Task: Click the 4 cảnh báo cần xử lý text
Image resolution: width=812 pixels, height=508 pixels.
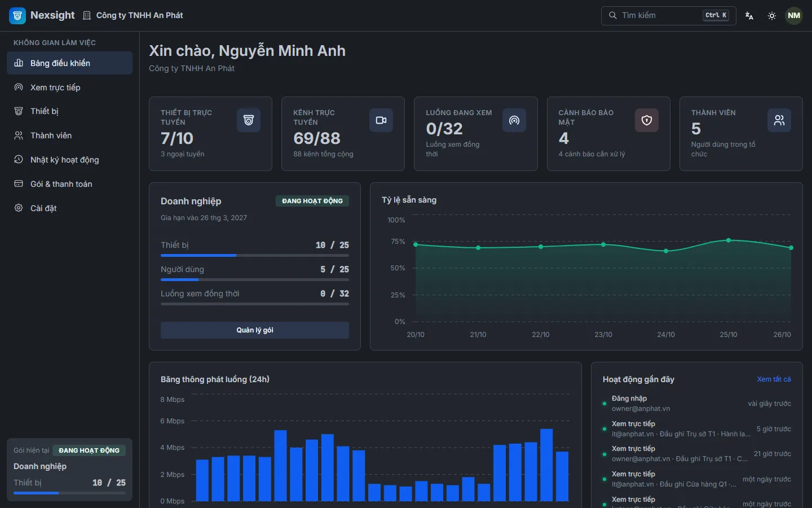Action: pos(592,154)
